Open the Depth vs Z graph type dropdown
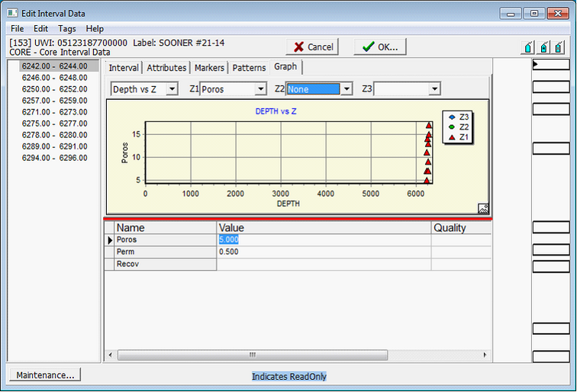The width and height of the screenshot is (577, 392). click(x=172, y=89)
